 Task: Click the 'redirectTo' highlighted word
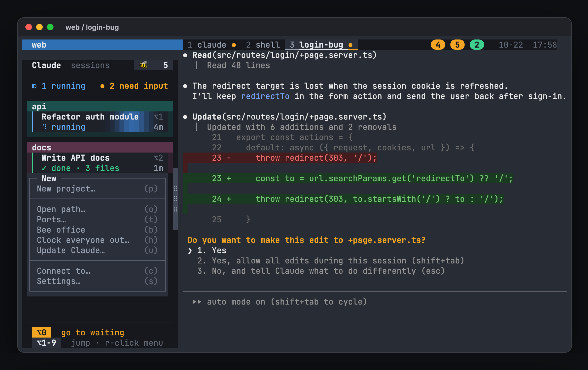pyautogui.click(x=265, y=96)
